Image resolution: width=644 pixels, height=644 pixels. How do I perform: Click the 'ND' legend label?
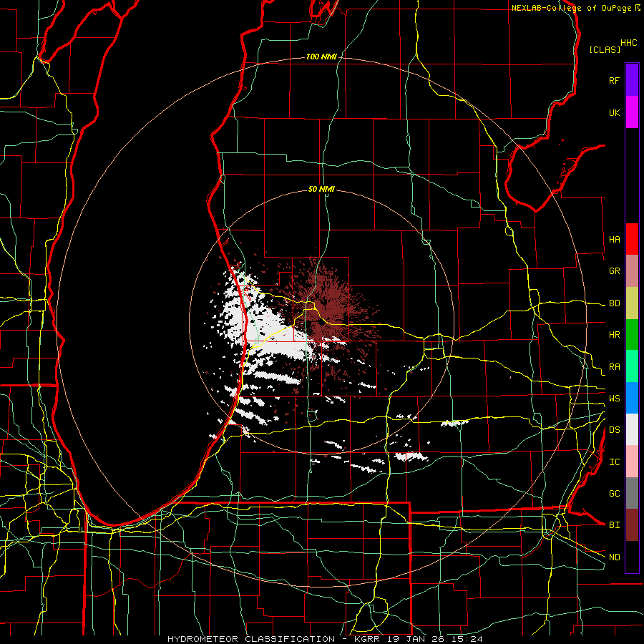(x=614, y=557)
